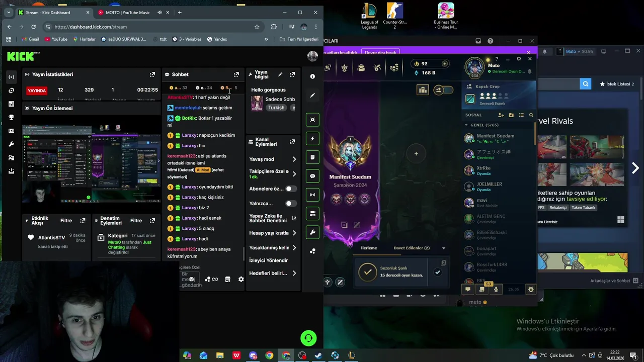Click the stream preview thumbnail
Screen dimensions: 644x362
[x=91, y=163]
